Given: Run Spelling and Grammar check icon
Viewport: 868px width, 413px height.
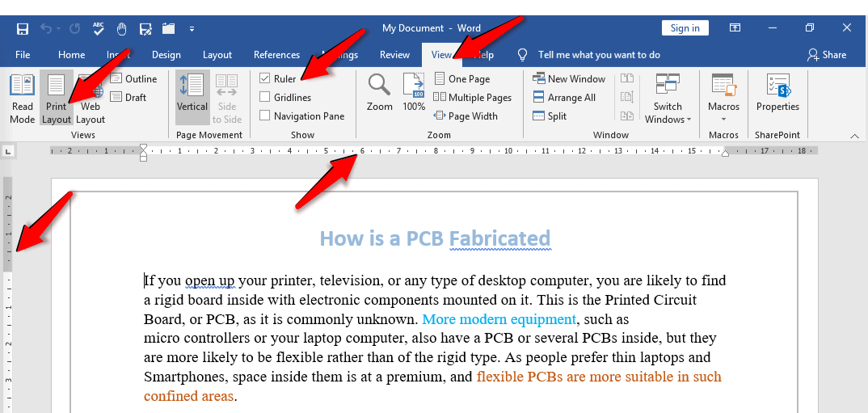Looking at the screenshot, I should (x=99, y=28).
